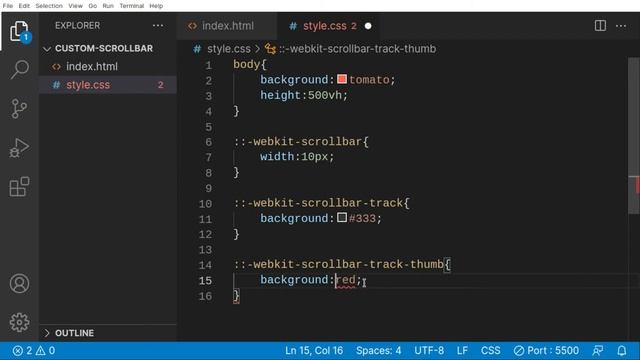Click the #333 color swatch
Image resolution: width=640 pixels, height=360 pixels.
[x=342, y=218]
